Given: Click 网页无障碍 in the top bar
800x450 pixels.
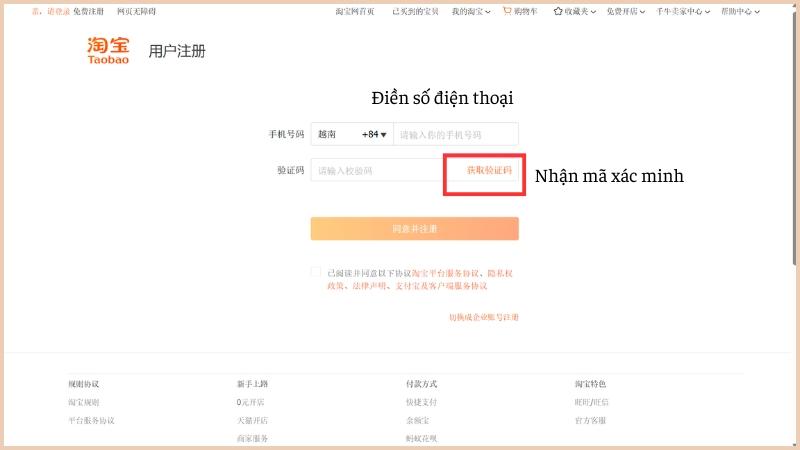Looking at the screenshot, I should click(136, 11).
